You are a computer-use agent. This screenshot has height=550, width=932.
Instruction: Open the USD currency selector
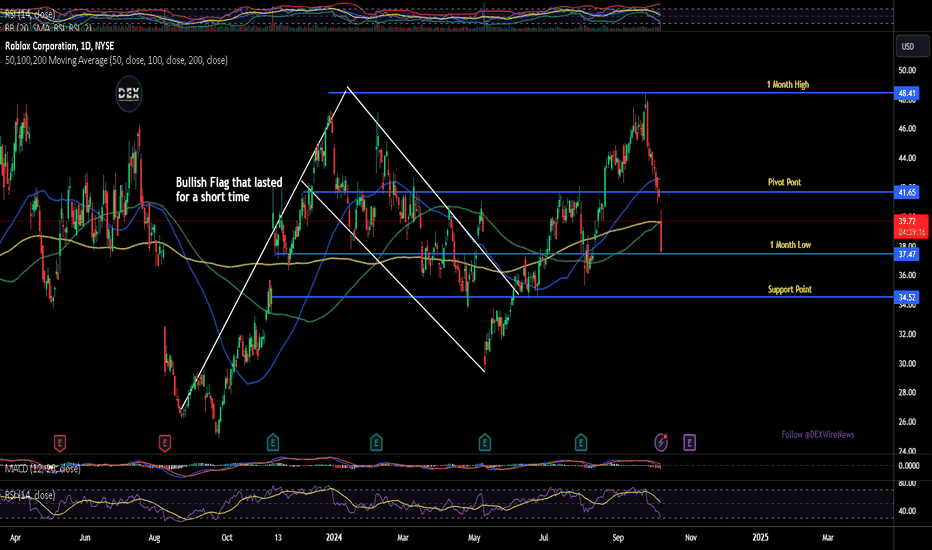[912, 46]
